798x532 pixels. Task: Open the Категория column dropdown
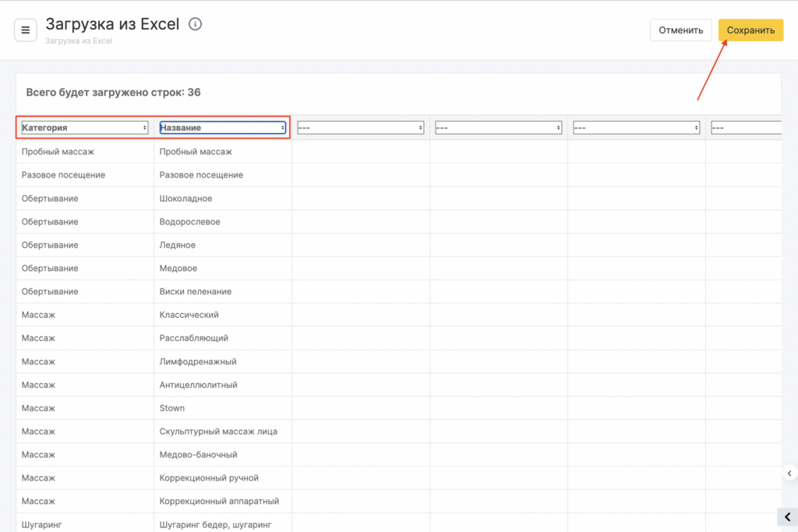click(85, 128)
